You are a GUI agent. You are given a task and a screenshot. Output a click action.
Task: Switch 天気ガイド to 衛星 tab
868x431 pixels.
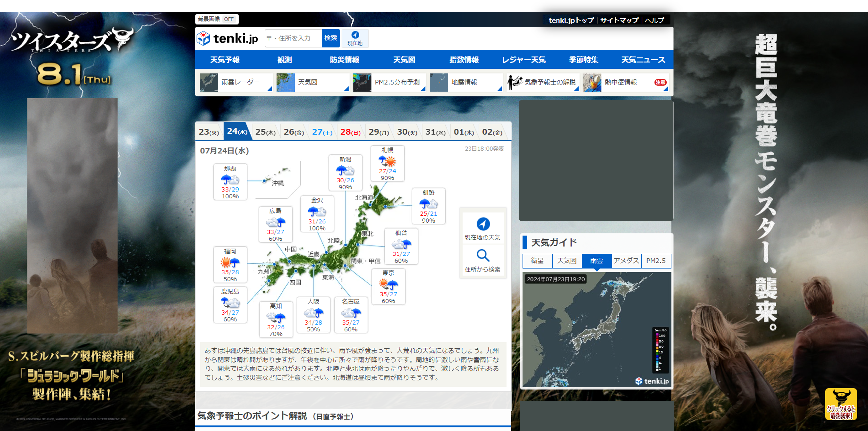coord(537,261)
